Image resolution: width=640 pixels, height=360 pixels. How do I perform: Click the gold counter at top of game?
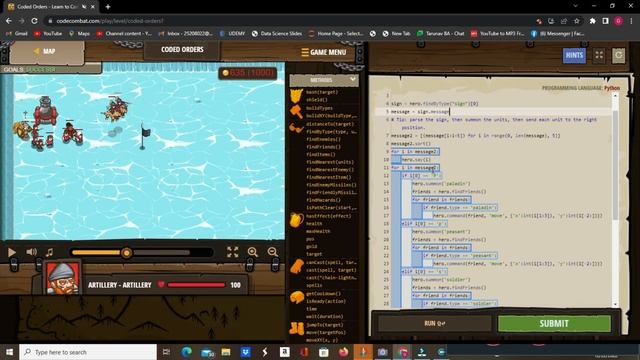pyautogui.click(x=248, y=73)
